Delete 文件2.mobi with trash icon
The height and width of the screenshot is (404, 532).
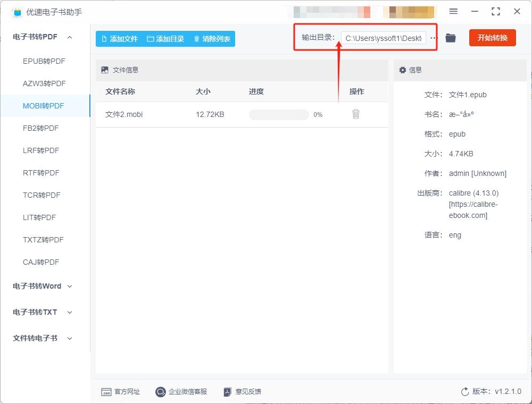[355, 114]
